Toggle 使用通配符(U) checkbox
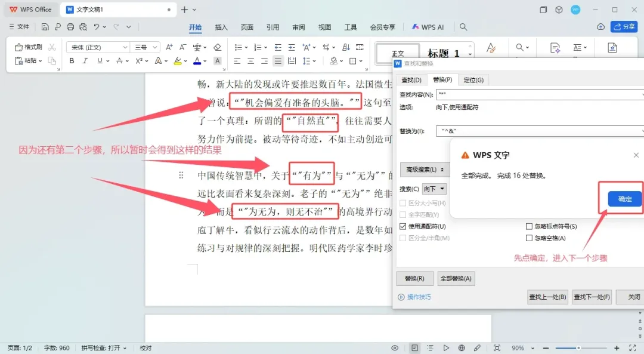The height and width of the screenshot is (354, 644). click(x=403, y=226)
